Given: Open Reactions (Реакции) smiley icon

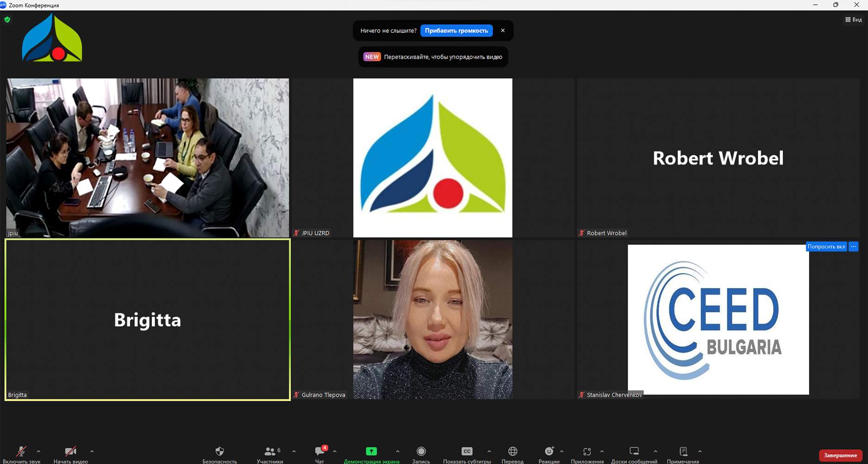Looking at the screenshot, I should [549, 451].
